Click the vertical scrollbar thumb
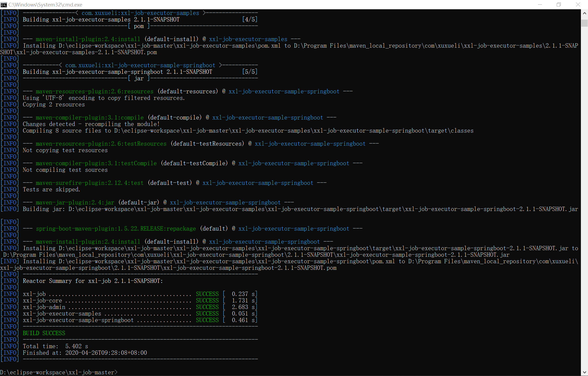This screenshot has width=588, height=376. 584,23
